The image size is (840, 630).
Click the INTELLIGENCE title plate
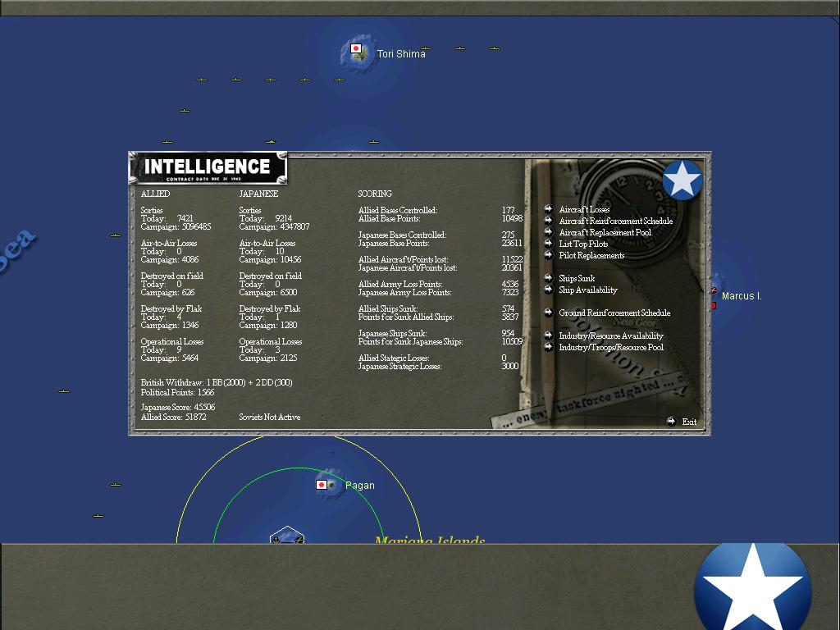click(x=208, y=168)
